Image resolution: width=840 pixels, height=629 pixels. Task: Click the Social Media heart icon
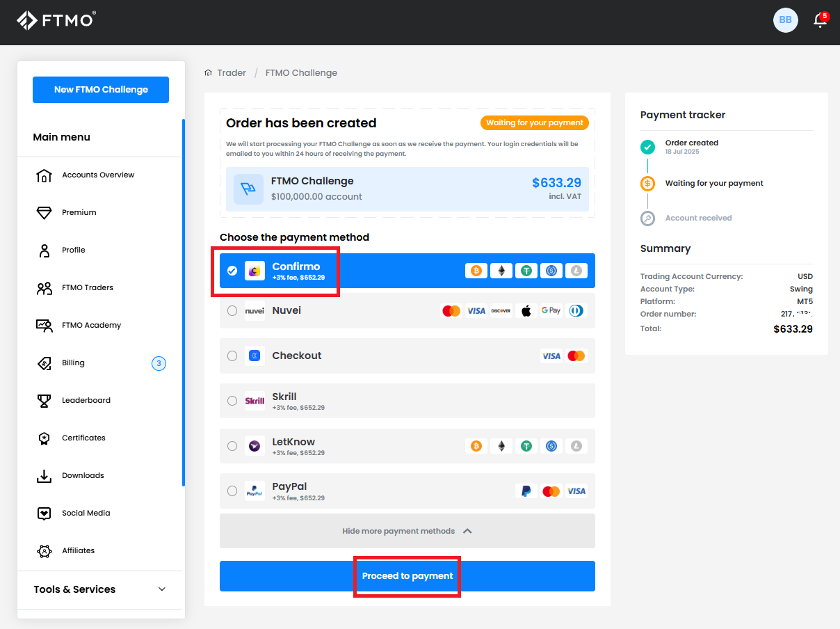pos(44,513)
